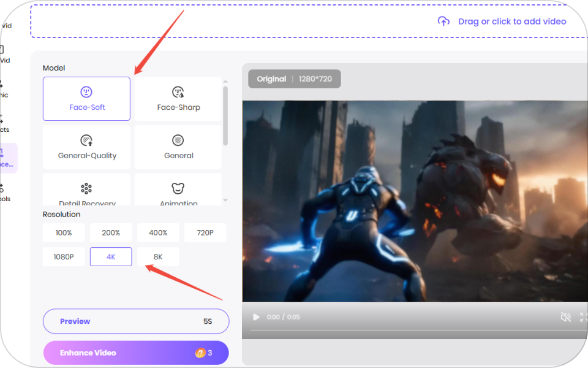
Task: Start processing with Enhance Video button
Action: (x=136, y=353)
